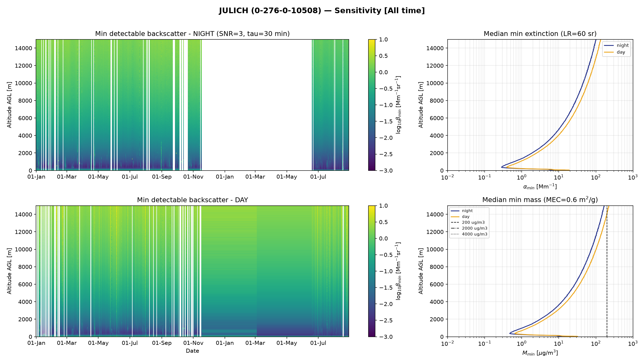Viewport: 644px width, 362px height.
Task: Click 10¹ tick on mass plot x-axis
Action: tap(559, 343)
